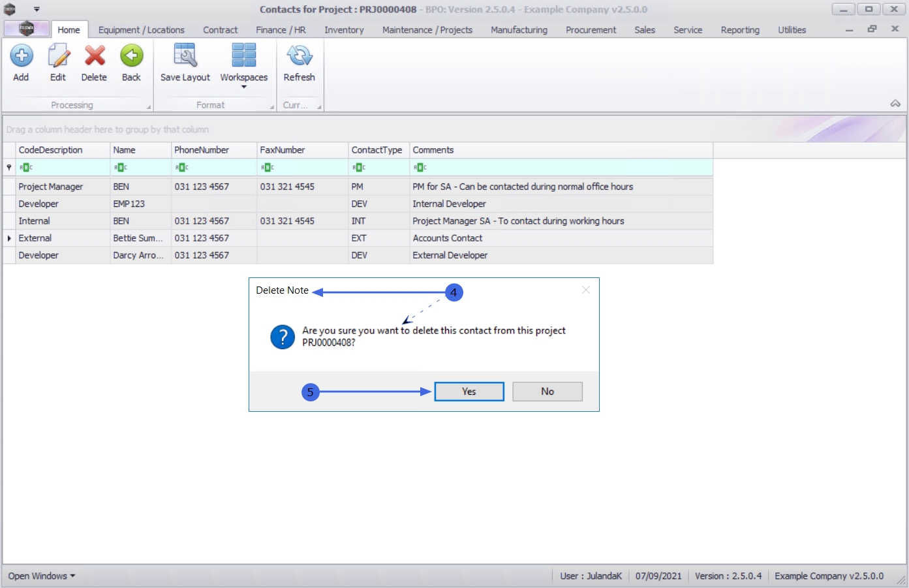Open the Utilities tab
Screen dimensions: 909x588
coord(792,30)
